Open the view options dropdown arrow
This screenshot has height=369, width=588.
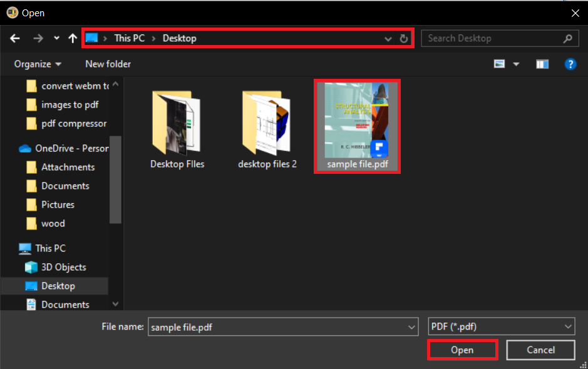517,63
